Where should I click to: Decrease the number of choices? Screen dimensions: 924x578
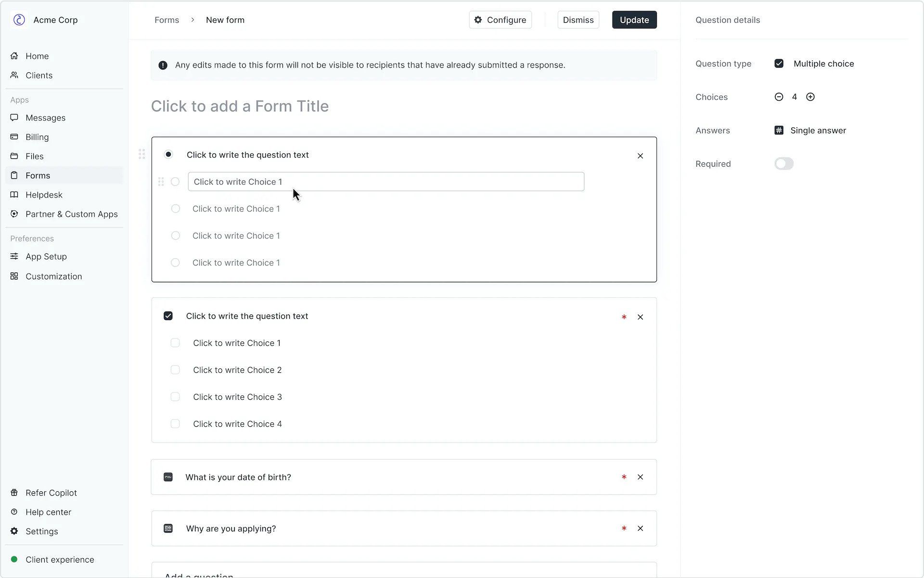pyautogui.click(x=778, y=96)
